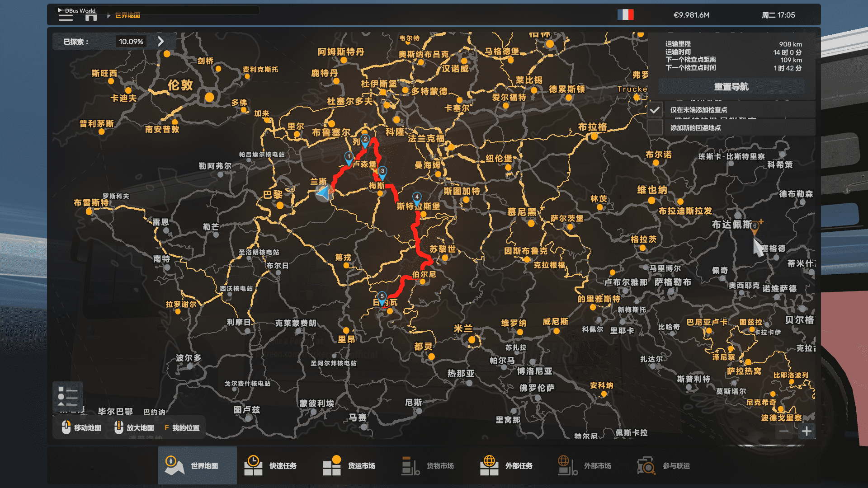Click the 我的位置 button

[x=182, y=427]
